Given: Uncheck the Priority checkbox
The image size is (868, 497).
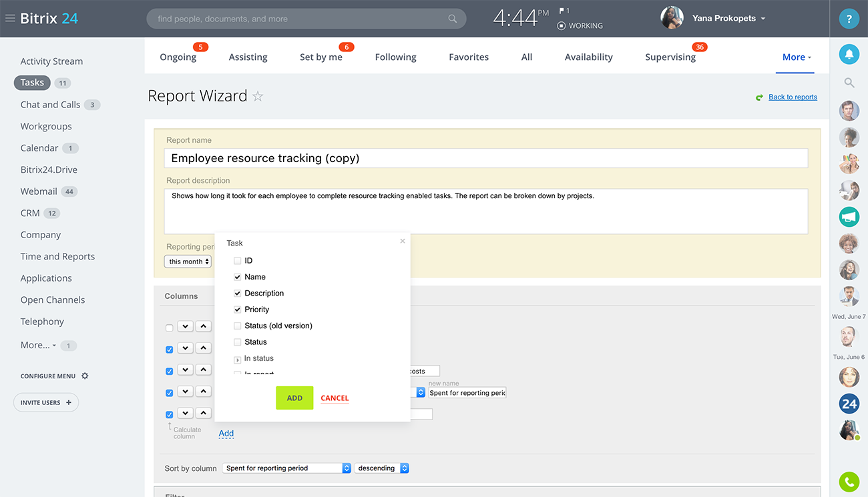Looking at the screenshot, I should pos(237,310).
